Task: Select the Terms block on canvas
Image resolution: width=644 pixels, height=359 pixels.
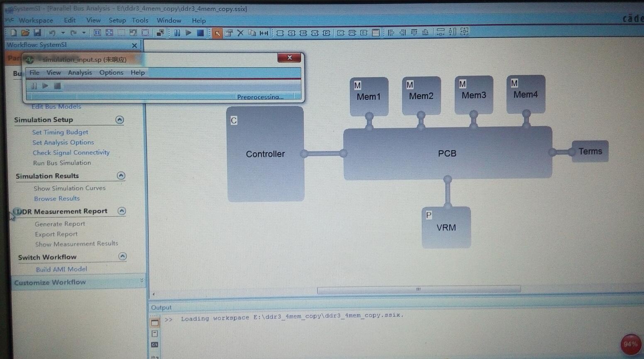Action: (x=590, y=151)
